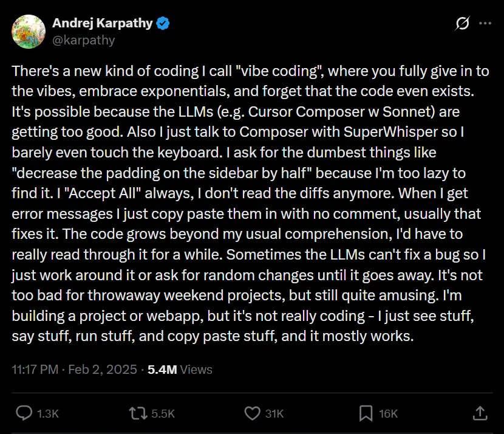504x434 pixels.
Task: Open the more options ellipsis menu
Action: tap(486, 22)
